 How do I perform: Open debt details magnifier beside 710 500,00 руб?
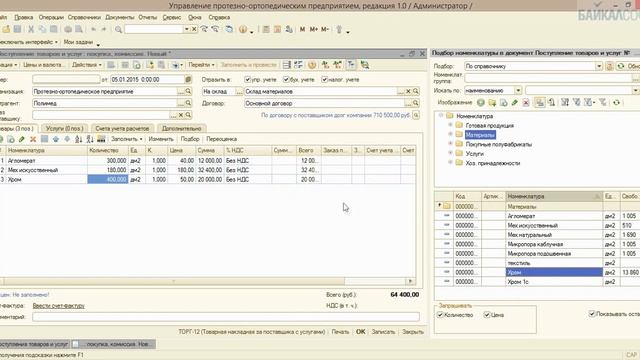point(416,116)
